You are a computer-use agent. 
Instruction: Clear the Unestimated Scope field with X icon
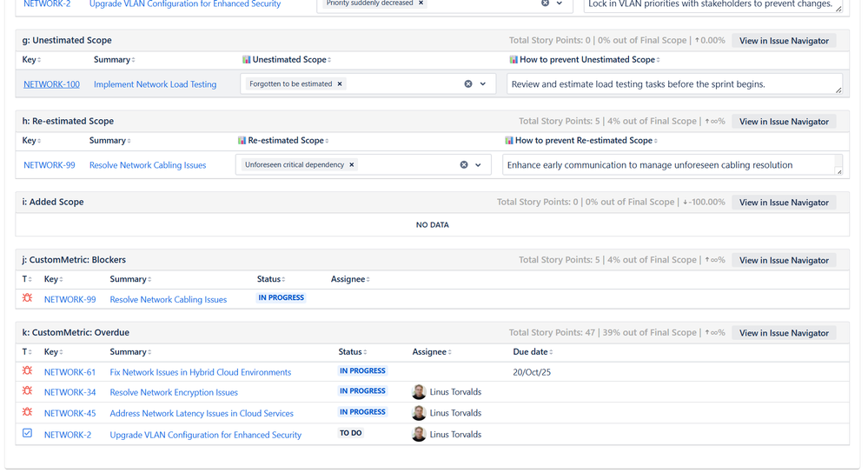tap(468, 84)
